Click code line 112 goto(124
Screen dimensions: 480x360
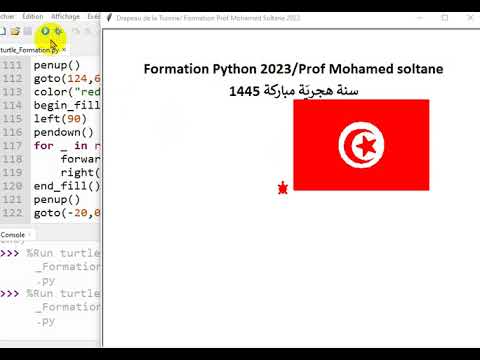pos(67,79)
